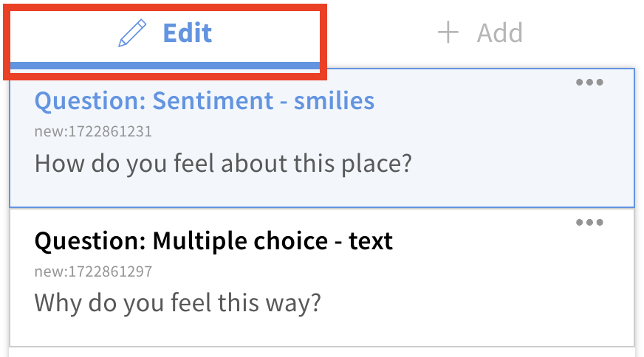Click the partially visible card at the bottom

(322, 352)
